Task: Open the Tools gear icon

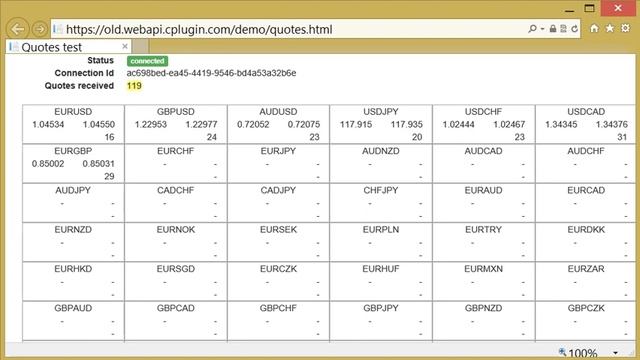Action: 625,28
